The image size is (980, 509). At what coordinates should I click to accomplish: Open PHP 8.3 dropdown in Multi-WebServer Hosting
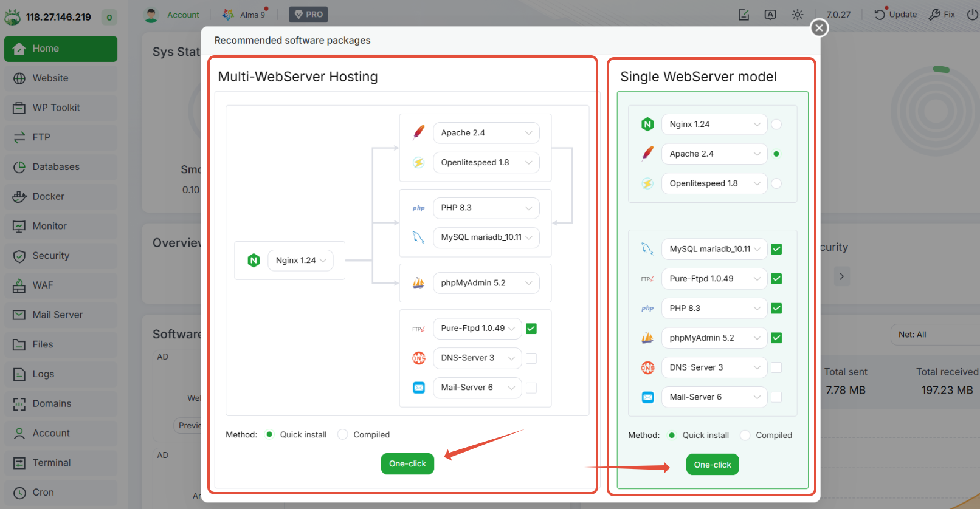[486, 208]
